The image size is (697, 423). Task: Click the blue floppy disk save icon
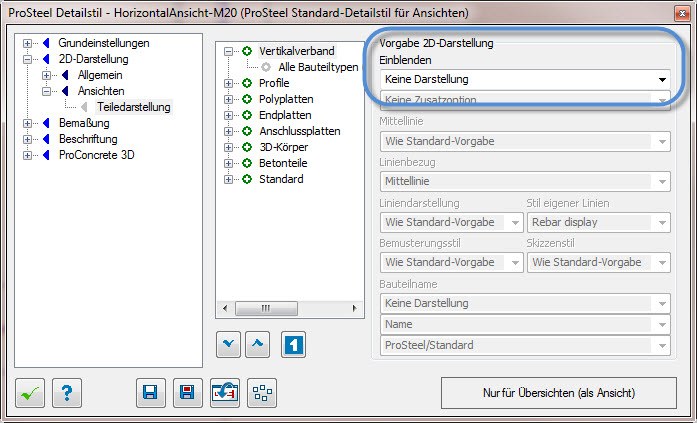click(x=151, y=393)
